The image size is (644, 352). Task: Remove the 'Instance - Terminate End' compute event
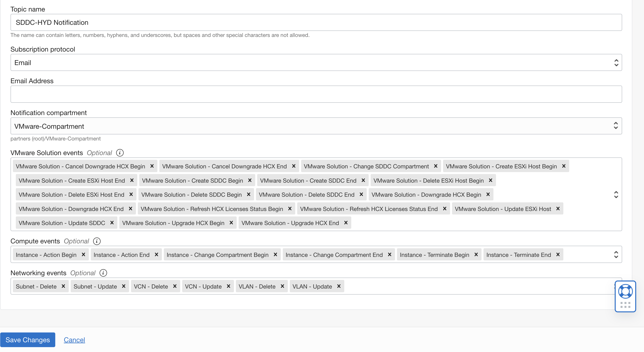(558, 255)
